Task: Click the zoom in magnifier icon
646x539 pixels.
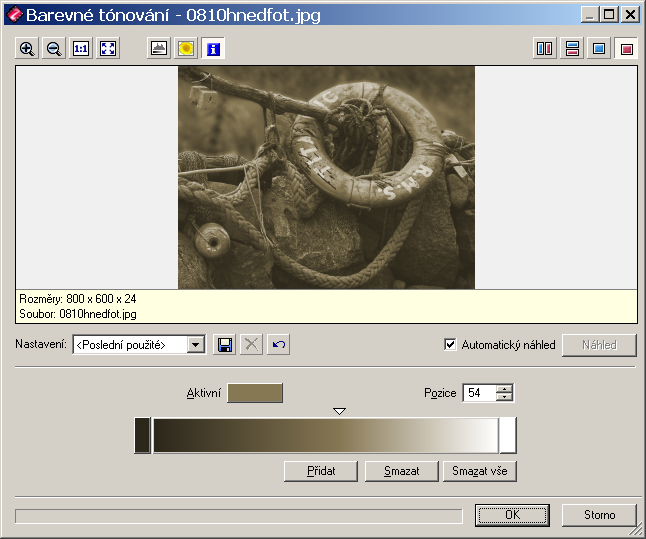Action: 27,48
